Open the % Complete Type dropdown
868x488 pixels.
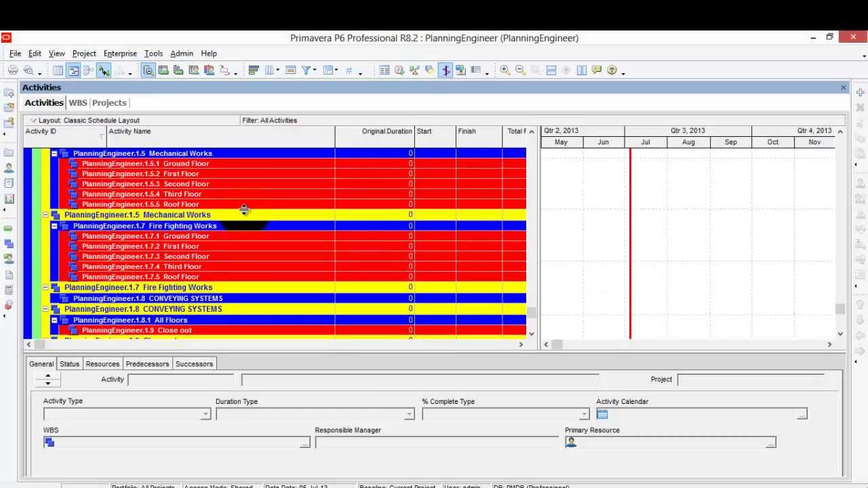coord(584,414)
